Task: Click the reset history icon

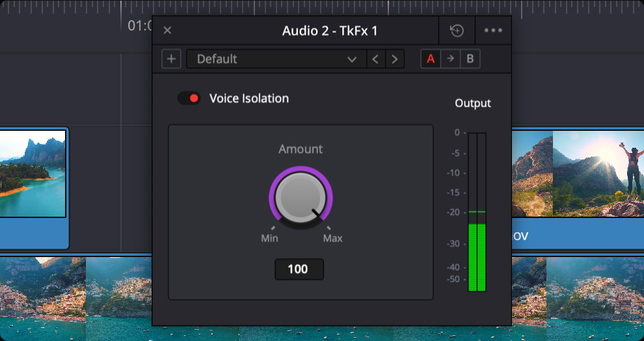Action: point(457,31)
